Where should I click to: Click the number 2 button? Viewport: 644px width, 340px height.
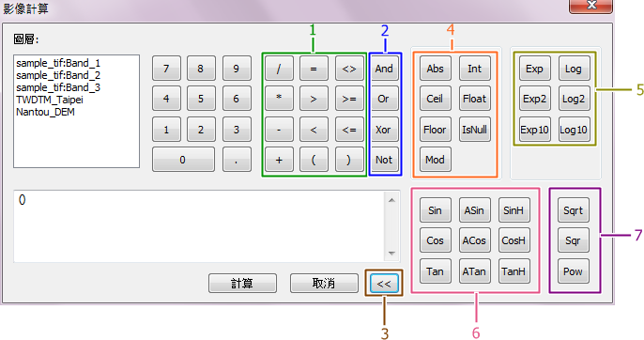pyautogui.click(x=201, y=130)
